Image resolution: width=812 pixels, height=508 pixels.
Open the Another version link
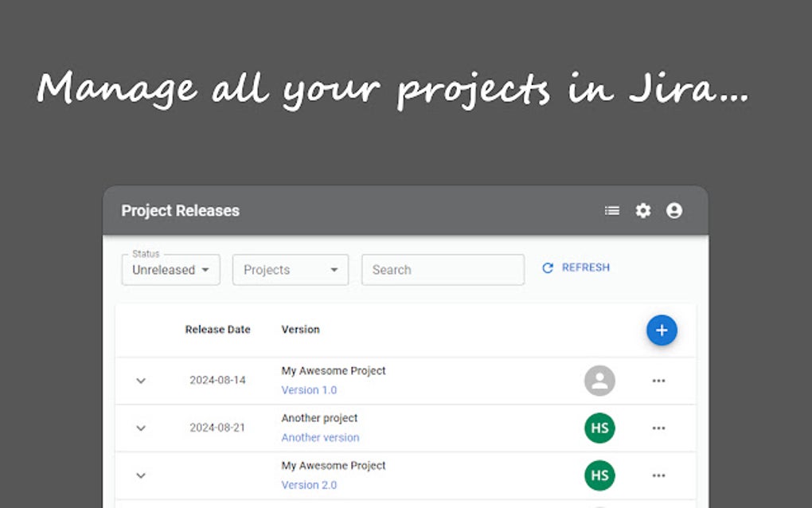[x=320, y=437]
